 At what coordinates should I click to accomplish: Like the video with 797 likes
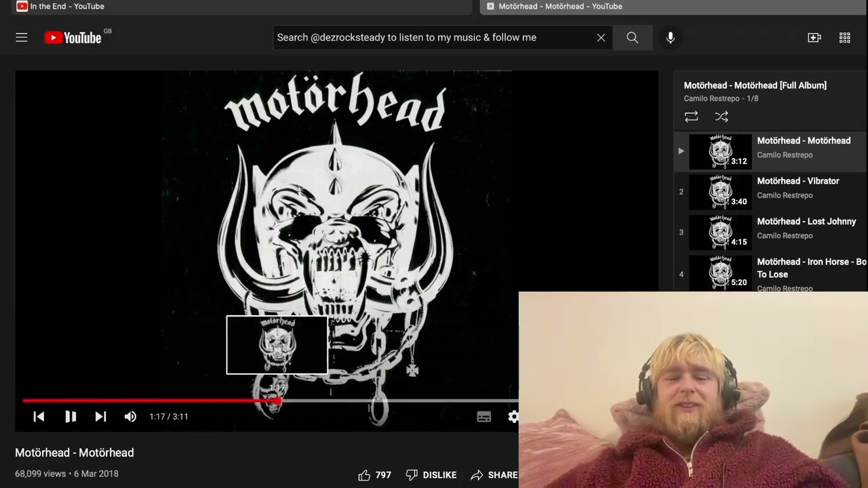coord(375,475)
